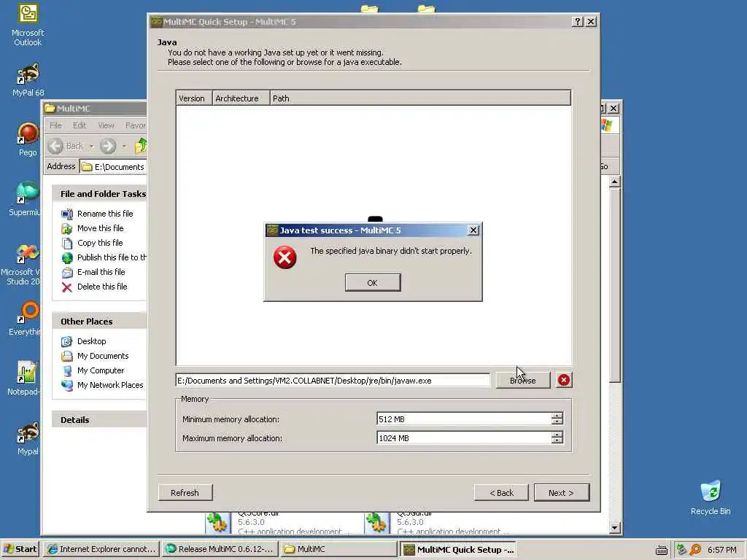Choose Publish this file to the Web
The image size is (747, 560).
point(112,257)
